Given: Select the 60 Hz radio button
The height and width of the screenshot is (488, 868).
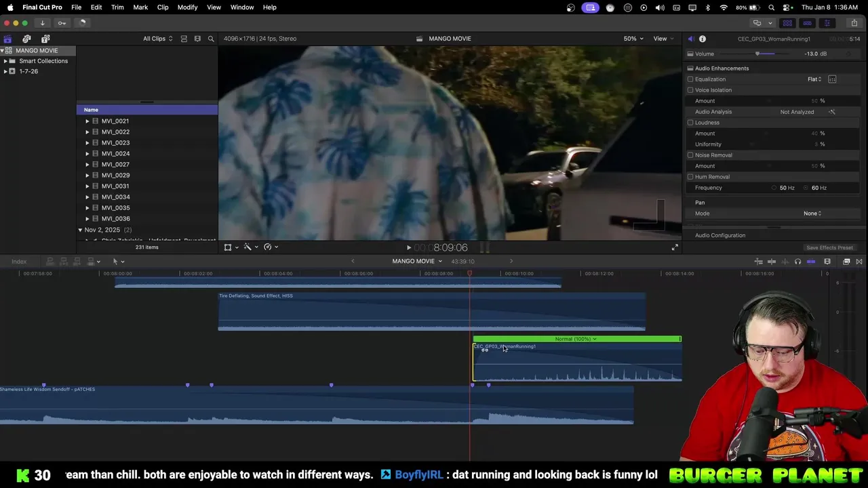Looking at the screenshot, I should point(806,188).
